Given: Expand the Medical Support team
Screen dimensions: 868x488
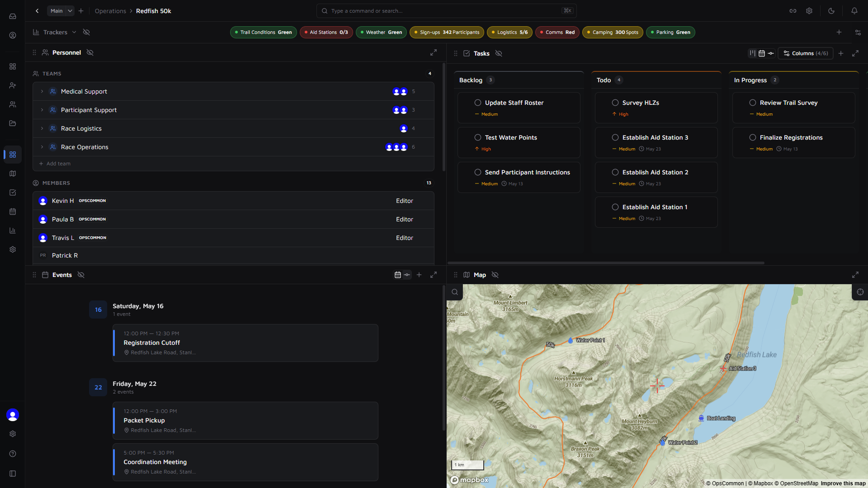Looking at the screenshot, I should pyautogui.click(x=42, y=91).
